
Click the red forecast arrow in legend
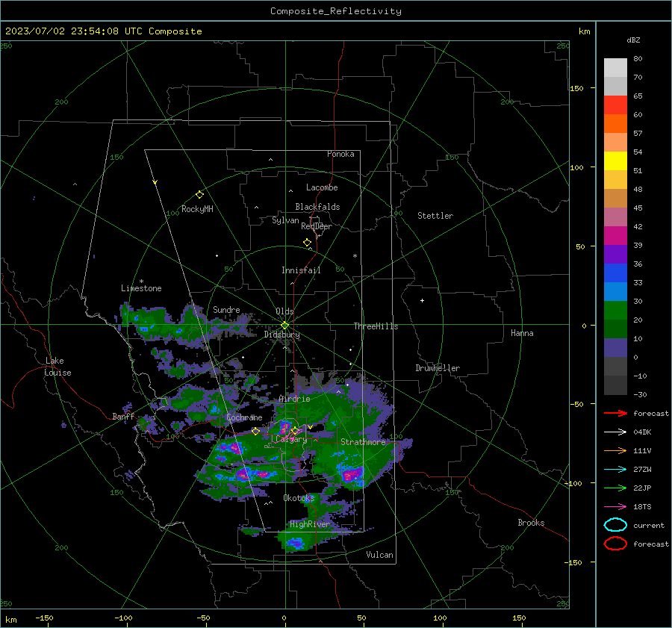(615, 413)
